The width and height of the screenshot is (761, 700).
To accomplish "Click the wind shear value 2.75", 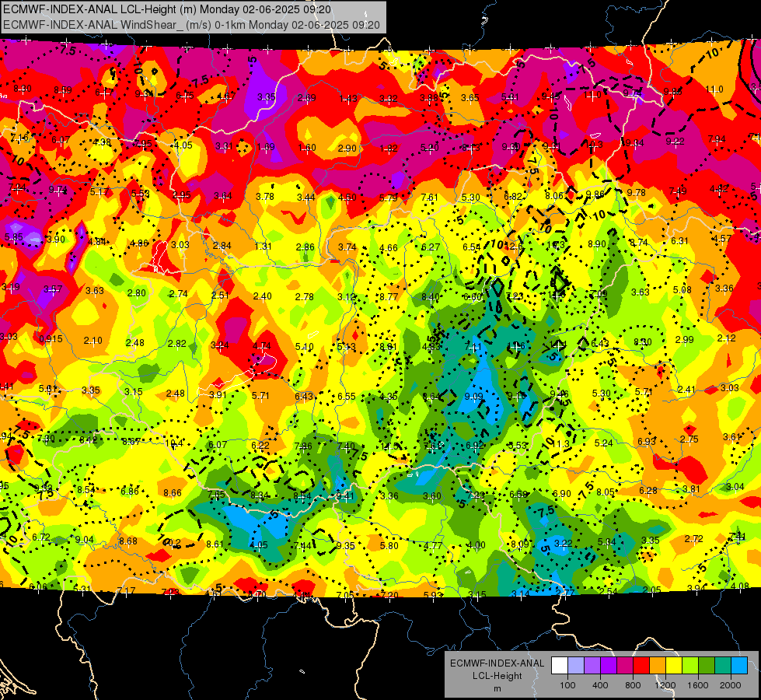I will (689, 439).
